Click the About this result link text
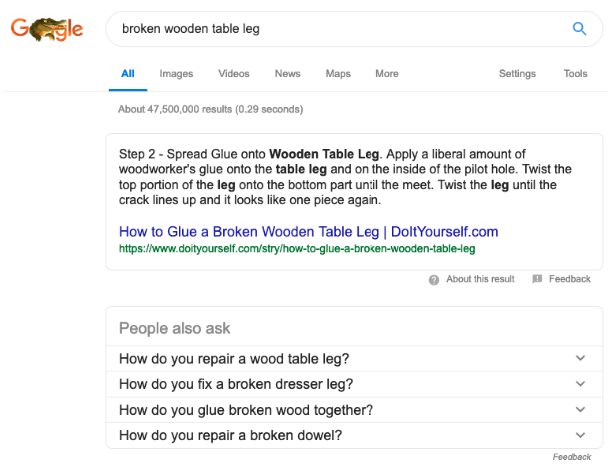 coord(480,280)
